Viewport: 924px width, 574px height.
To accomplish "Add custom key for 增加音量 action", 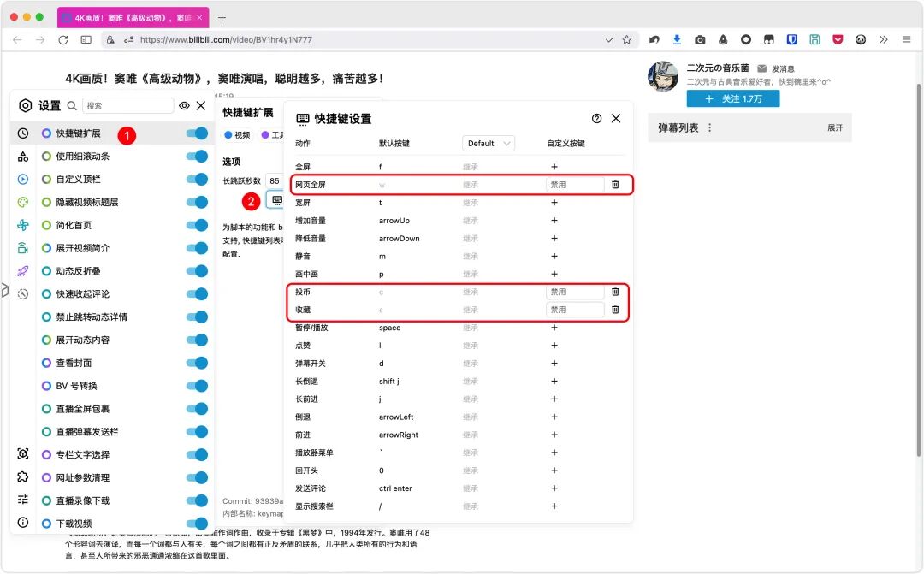I will [x=554, y=221].
